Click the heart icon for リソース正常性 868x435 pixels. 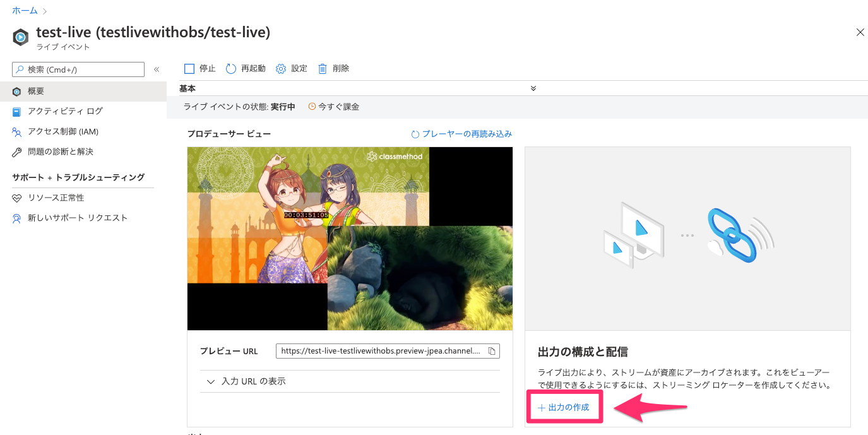click(x=17, y=198)
